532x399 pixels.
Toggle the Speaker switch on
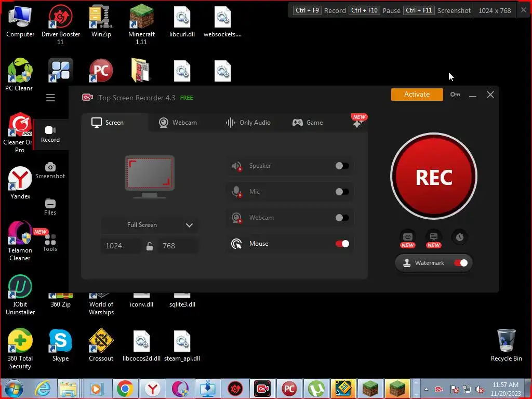click(342, 166)
